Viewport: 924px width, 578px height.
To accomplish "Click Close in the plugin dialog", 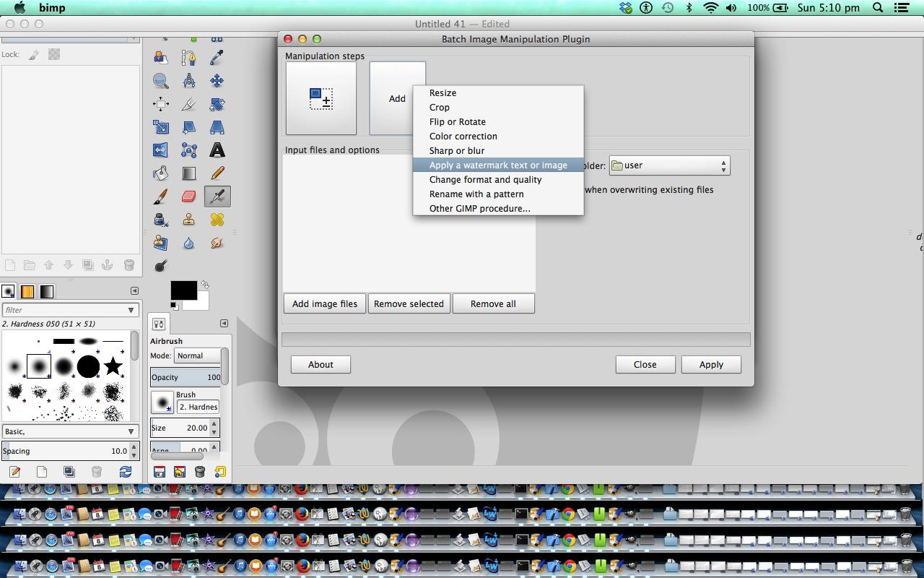I will coord(645,364).
